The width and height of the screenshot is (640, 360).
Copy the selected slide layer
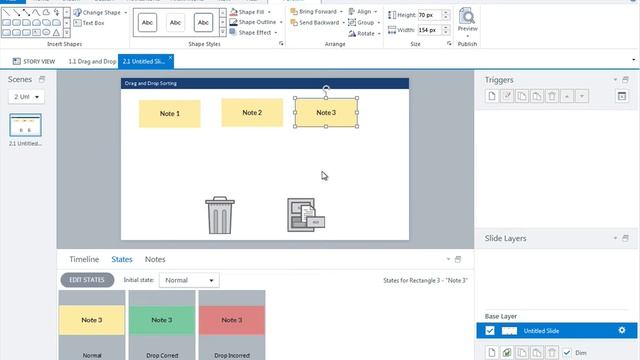(x=522, y=353)
